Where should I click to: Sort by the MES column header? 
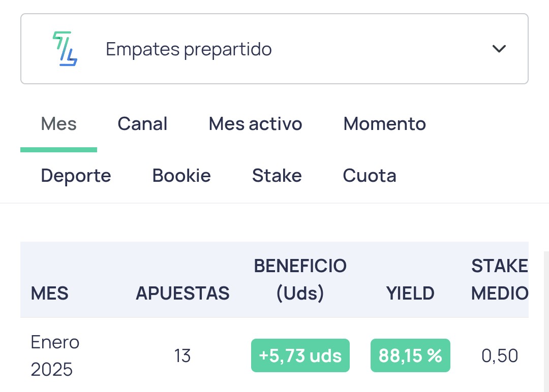(49, 293)
